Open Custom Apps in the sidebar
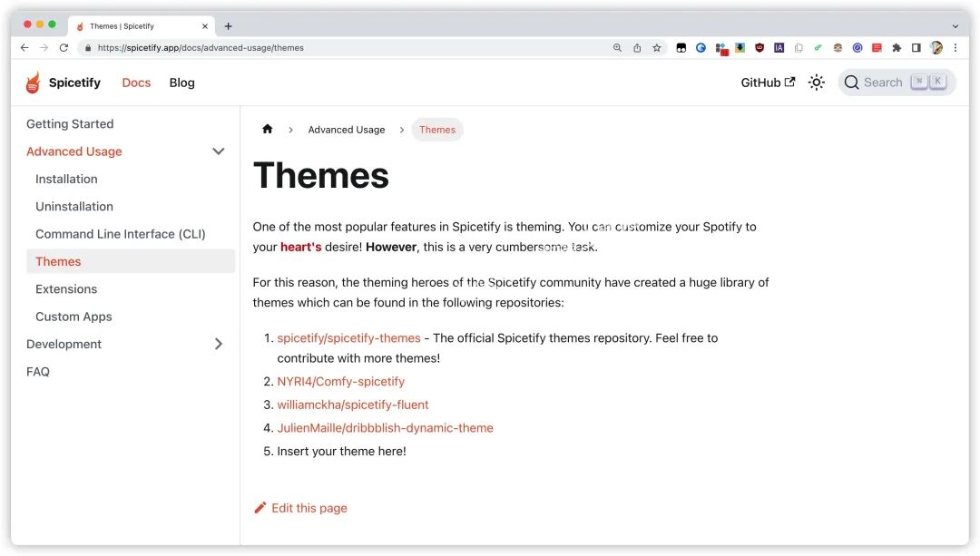Viewport: 980px width, 556px height. [x=73, y=317]
